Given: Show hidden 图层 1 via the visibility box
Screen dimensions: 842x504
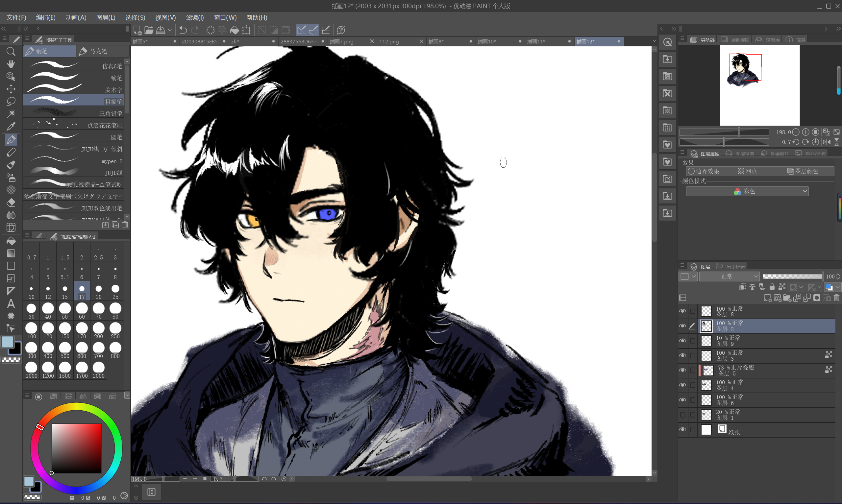Looking at the screenshot, I should (x=682, y=415).
